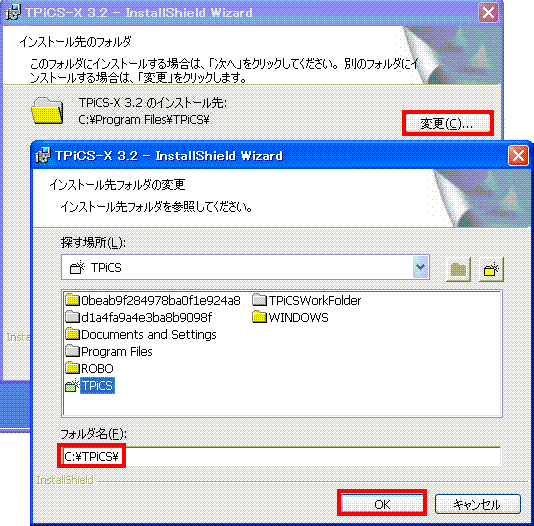
Task: Click the TPiCS look-in combo box
Action: click(245, 267)
